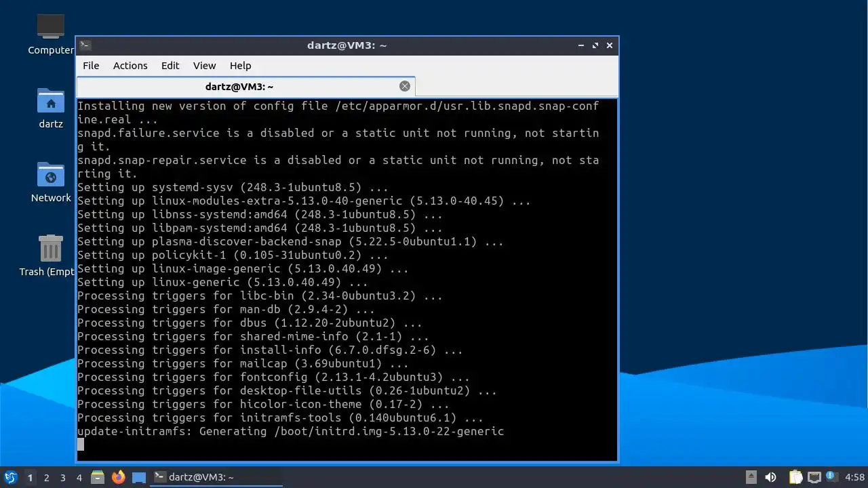868x488 pixels.
Task: Open the network connection tray icon
Action: (x=814, y=477)
